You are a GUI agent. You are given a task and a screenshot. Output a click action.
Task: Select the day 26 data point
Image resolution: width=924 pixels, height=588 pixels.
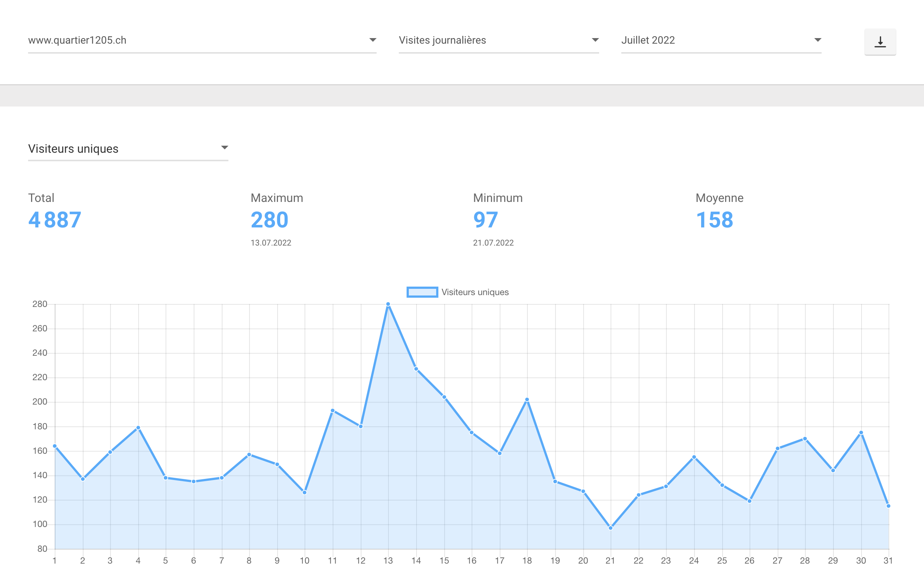[750, 501]
